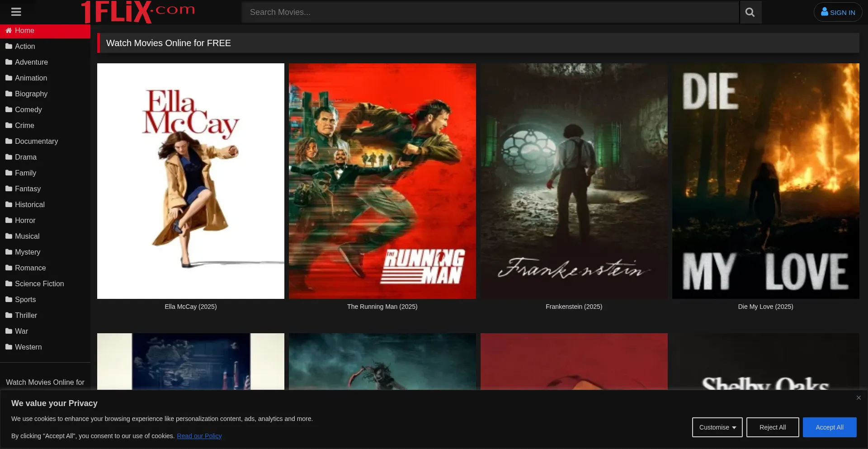This screenshot has height=449, width=868.
Task: Click the Shelby Oaks movie poster
Action: pyautogui.click(x=765, y=362)
